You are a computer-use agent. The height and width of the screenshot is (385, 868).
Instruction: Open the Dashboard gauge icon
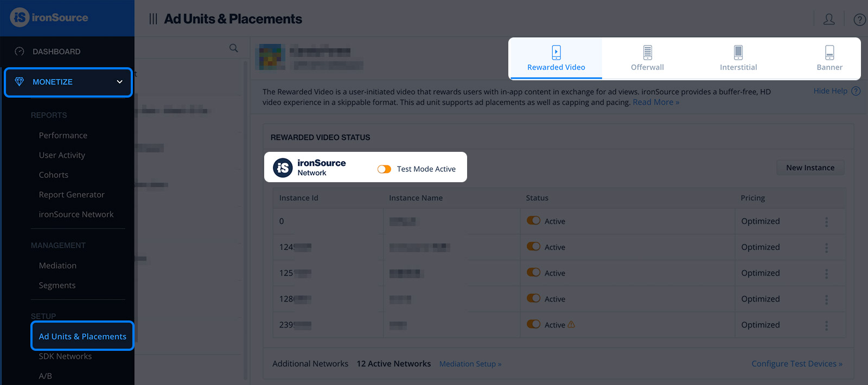[x=20, y=52]
